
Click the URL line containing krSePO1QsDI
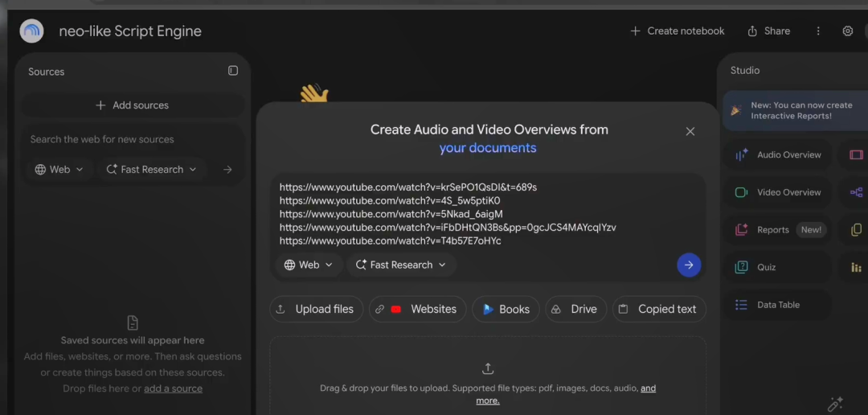(408, 187)
